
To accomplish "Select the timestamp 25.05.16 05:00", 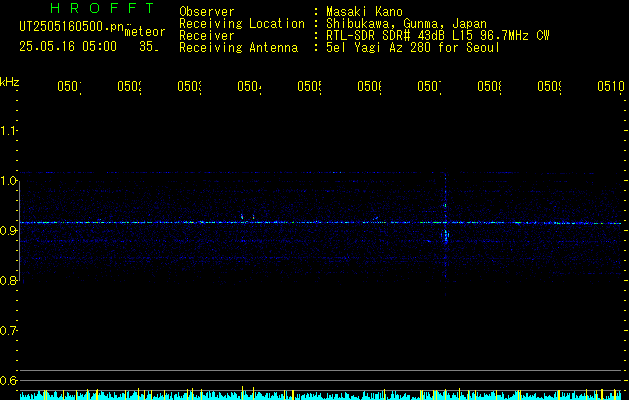I will (68, 47).
